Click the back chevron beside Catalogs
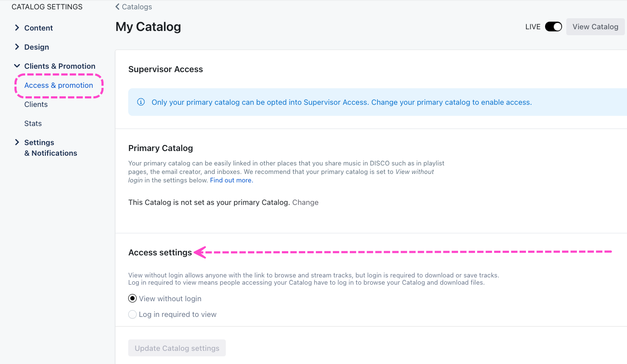Image resolution: width=627 pixels, height=364 pixels. (x=118, y=7)
